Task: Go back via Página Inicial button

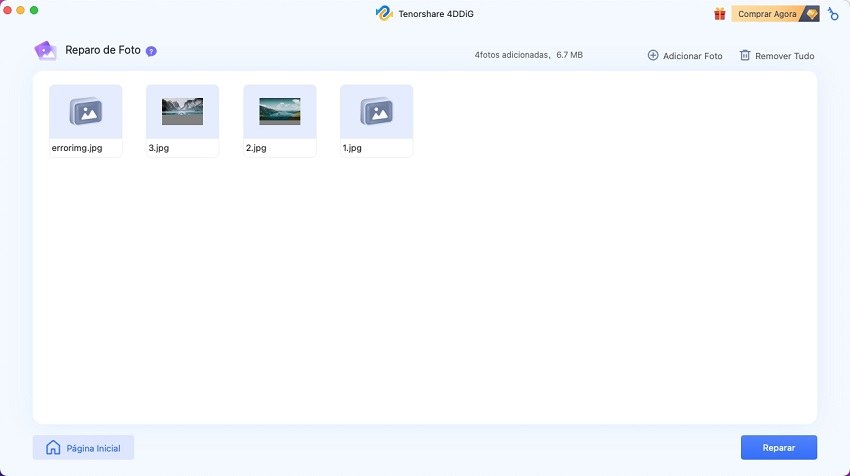Action: (83, 448)
